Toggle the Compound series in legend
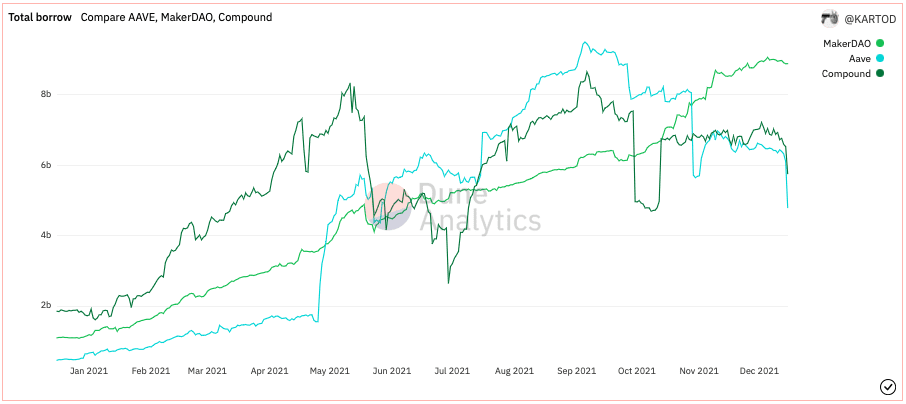The height and width of the screenshot is (404, 906). click(845, 74)
